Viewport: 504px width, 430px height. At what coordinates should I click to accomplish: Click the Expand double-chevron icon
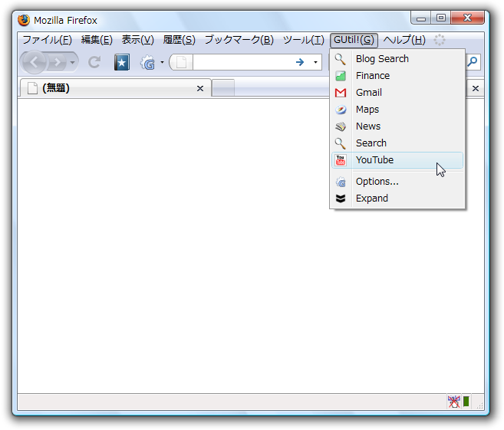click(x=341, y=199)
